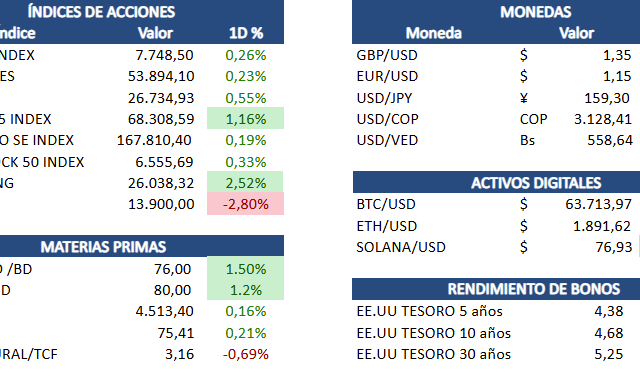Select the -0,69% natural gas cell
640x376 pixels.
tap(246, 354)
